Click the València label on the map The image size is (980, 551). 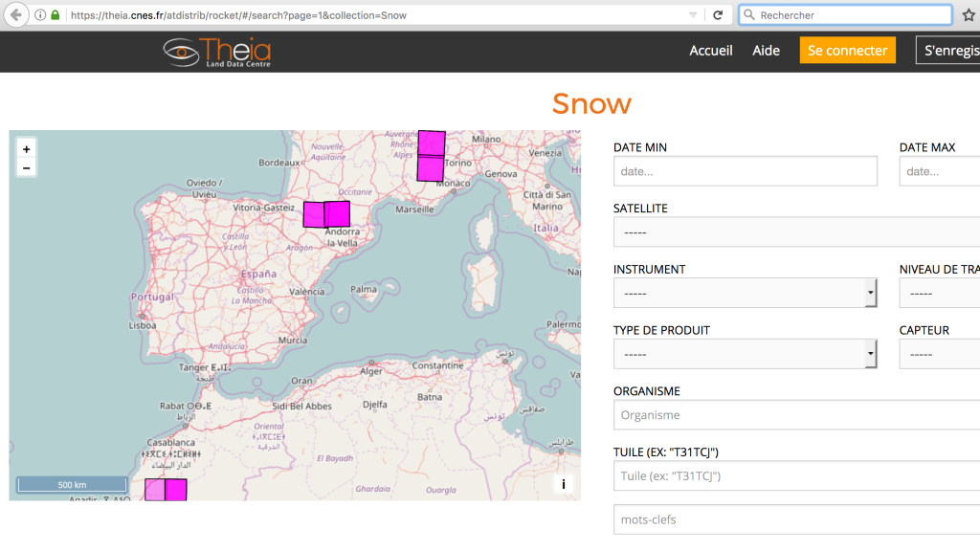coord(306,291)
